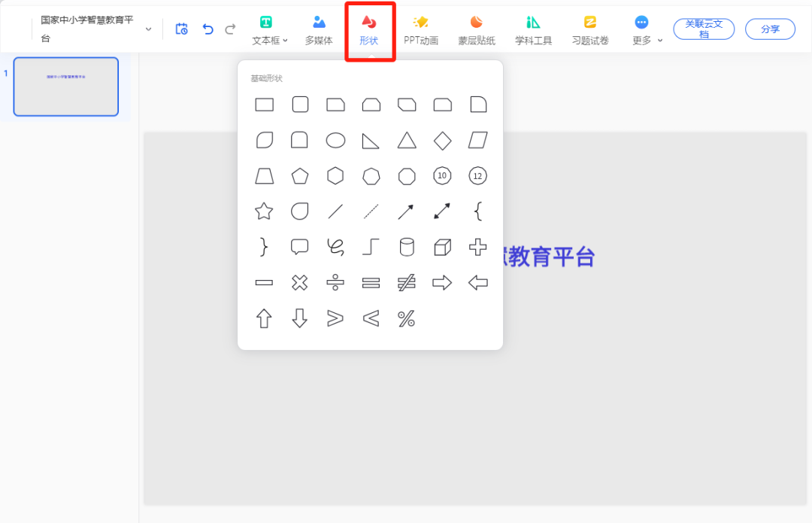The image size is (812, 523).
Task: Click the undo arrow icon
Action: click(207, 28)
